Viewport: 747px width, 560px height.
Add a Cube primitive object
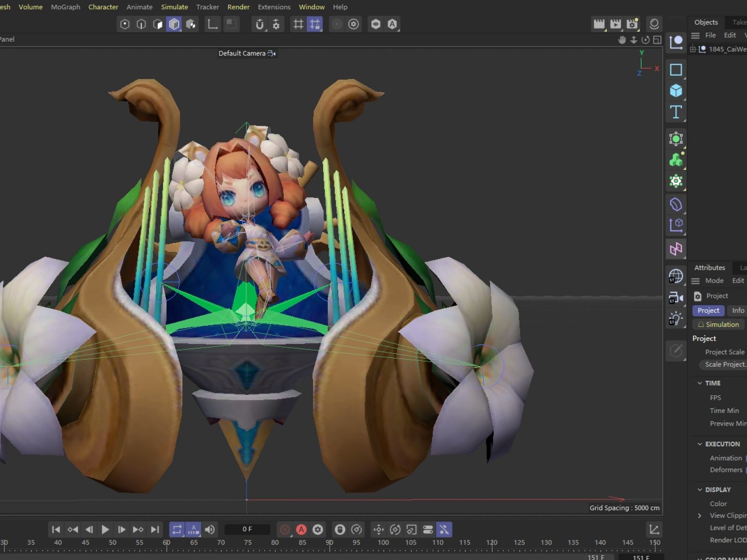[x=676, y=91]
